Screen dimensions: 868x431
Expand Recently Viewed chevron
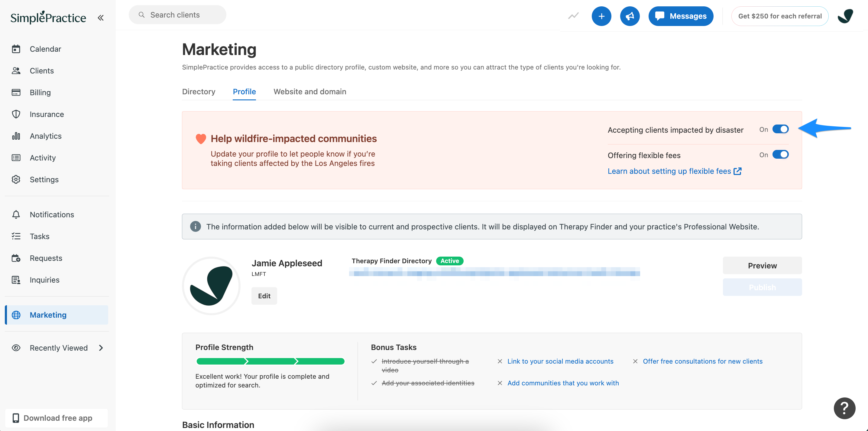point(101,348)
